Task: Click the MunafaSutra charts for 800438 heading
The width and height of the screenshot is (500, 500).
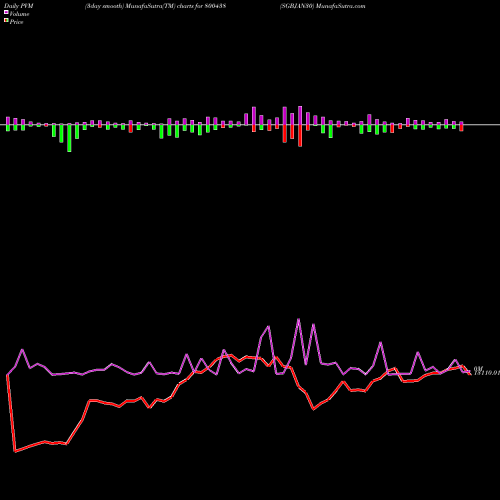Action: (x=155, y=6)
